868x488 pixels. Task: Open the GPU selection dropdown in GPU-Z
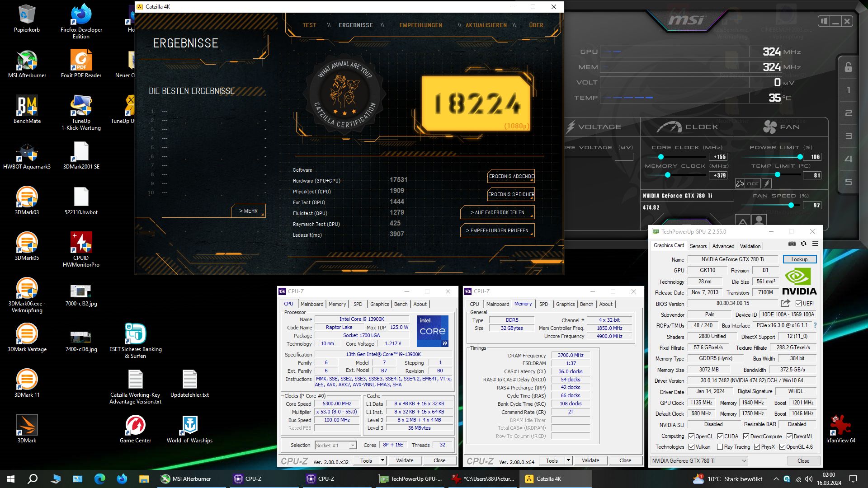pyautogui.click(x=699, y=461)
